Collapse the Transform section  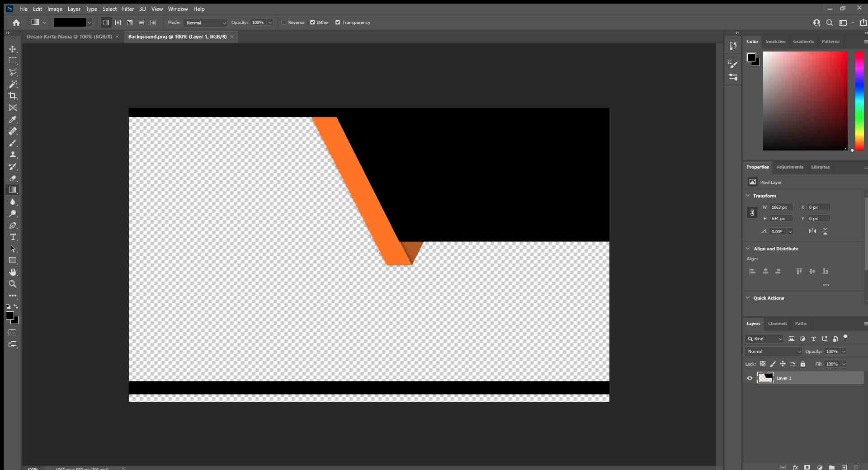(x=748, y=196)
